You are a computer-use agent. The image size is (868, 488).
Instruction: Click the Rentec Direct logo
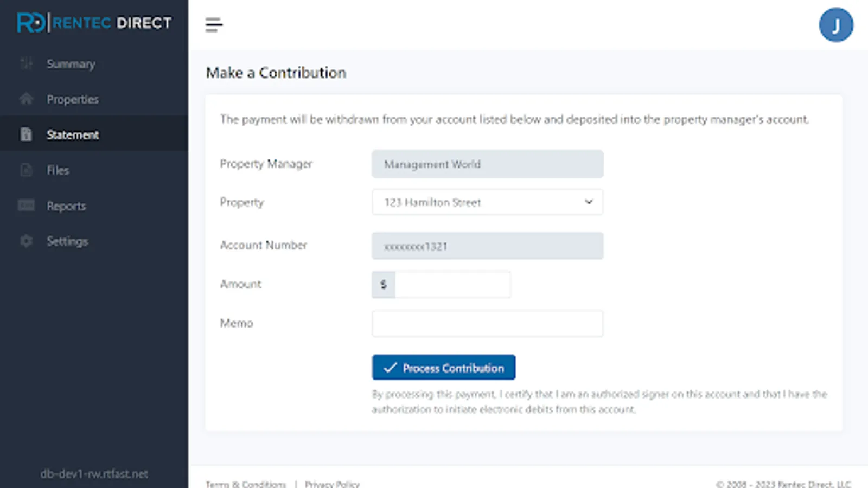click(94, 23)
